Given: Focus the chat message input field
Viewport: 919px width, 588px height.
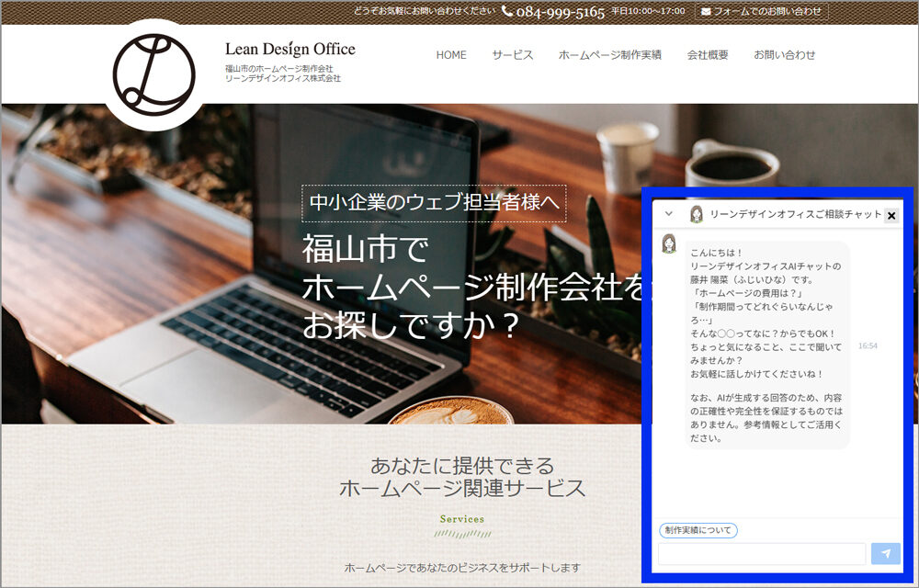Looking at the screenshot, I should (762, 553).
